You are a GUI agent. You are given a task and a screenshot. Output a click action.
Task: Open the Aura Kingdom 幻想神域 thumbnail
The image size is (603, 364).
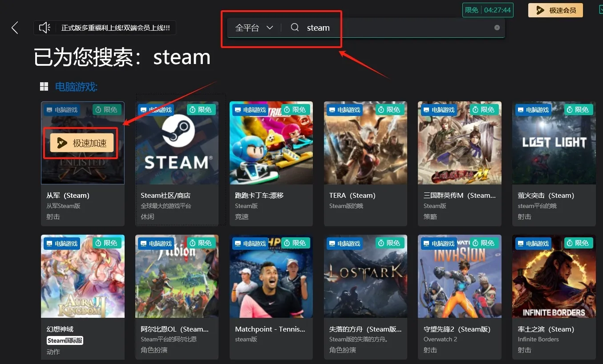(83, 276)
